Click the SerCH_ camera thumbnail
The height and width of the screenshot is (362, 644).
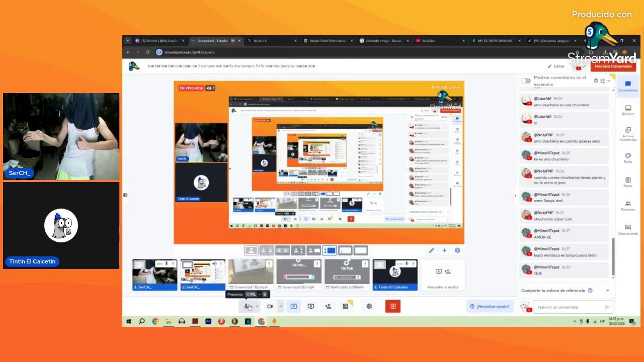coord(155,275)
